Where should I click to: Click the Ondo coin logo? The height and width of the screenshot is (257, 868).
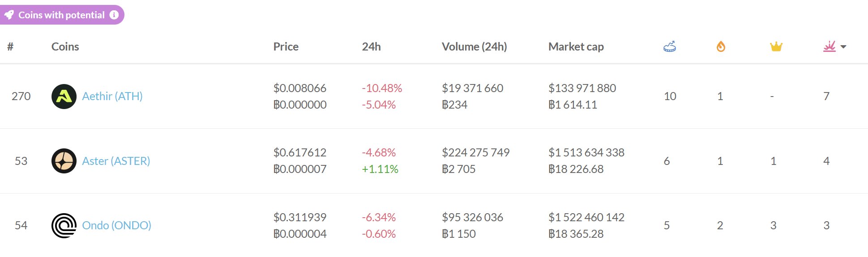pos(64,226)
